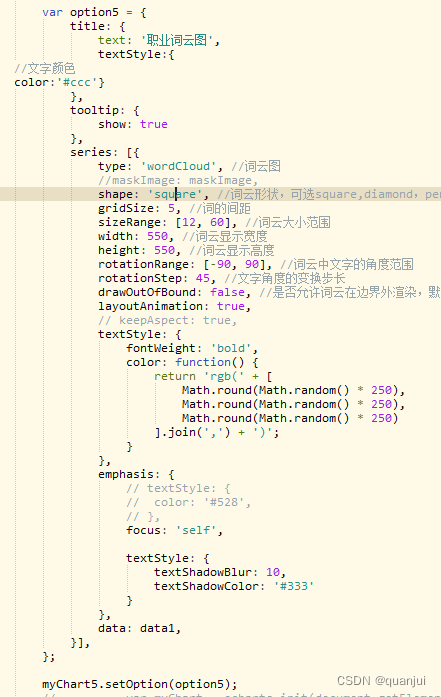Viewport: 441px width, 697px height.
Task: Click the 'emphasis' property name
Action: (126, 474)
